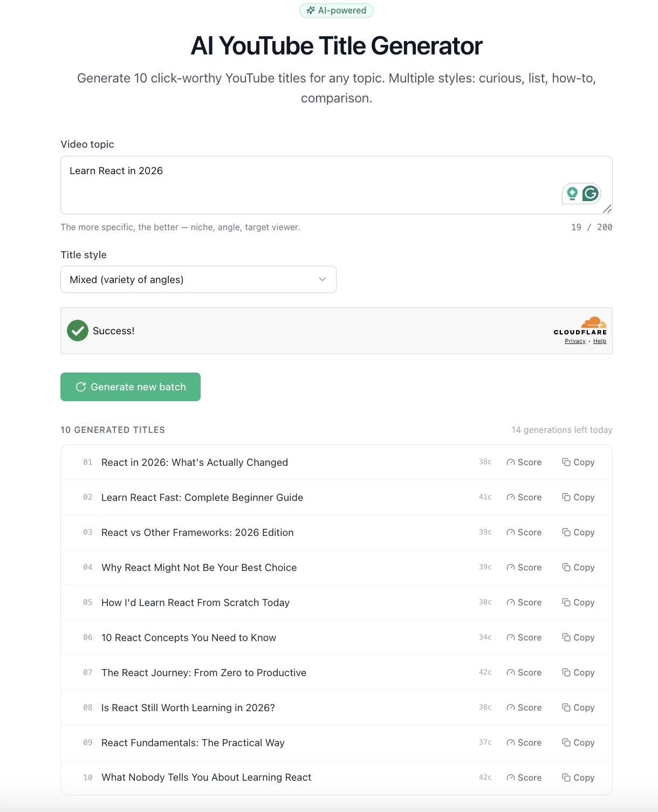
Task: Click the Generate new batch button
Action: coord(131,387)
